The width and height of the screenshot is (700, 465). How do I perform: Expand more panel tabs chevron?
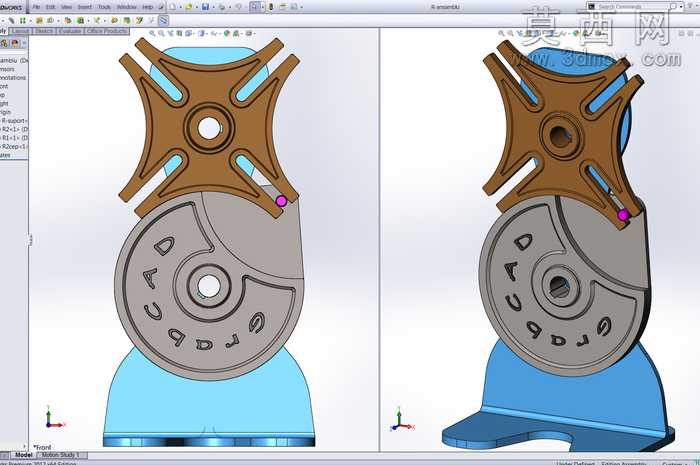tap(24, 43)
